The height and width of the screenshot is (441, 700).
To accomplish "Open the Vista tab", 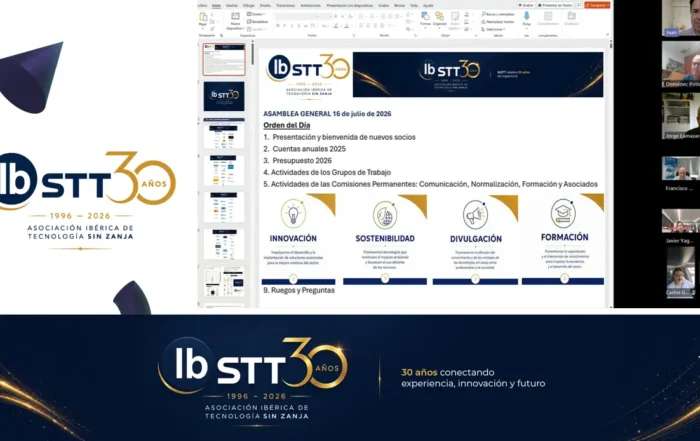I will tap(414, 5).
